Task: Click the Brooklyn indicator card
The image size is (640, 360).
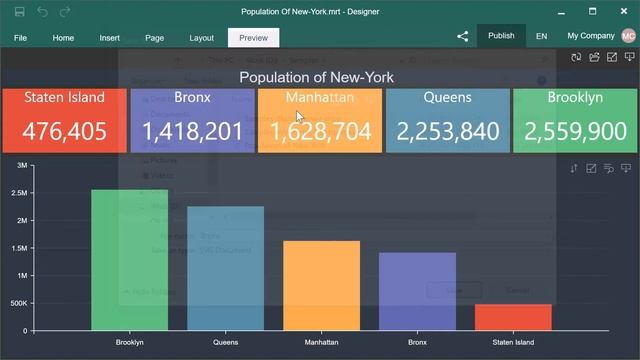Action: point(575,121)
